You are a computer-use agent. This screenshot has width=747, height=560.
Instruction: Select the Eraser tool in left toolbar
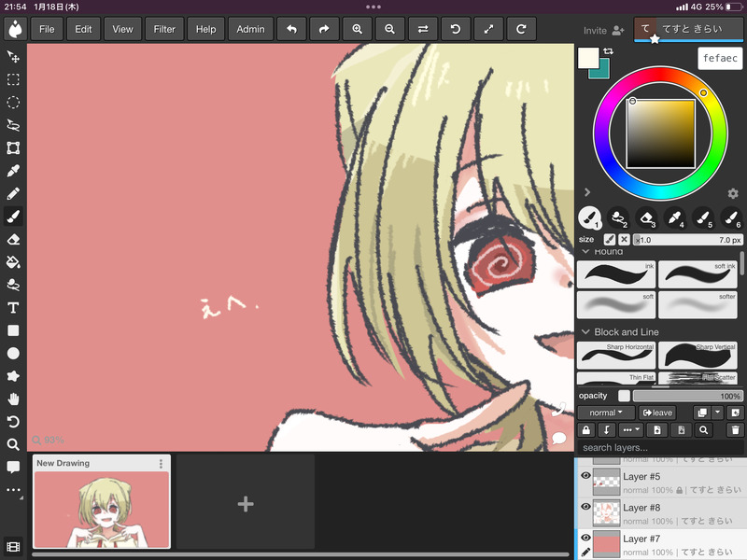(13, 240)
